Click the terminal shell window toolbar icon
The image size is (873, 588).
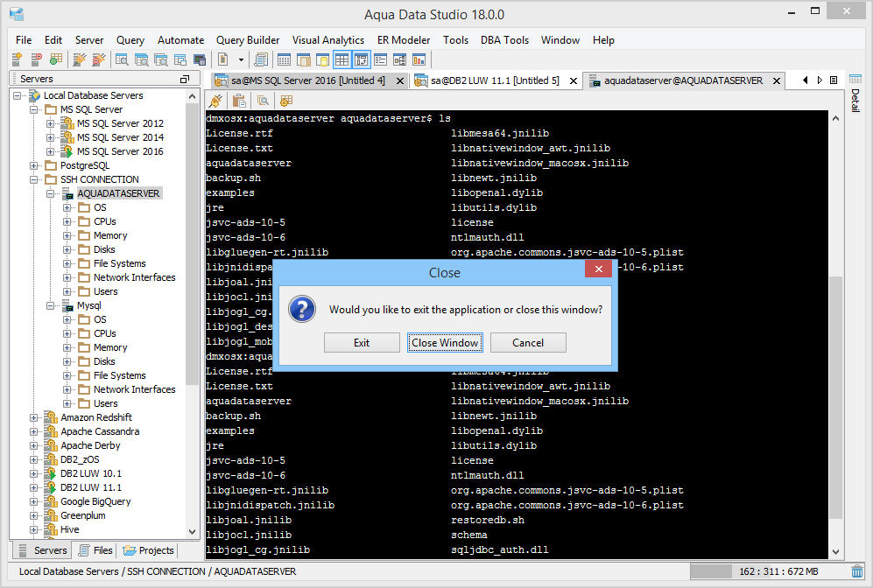tap(200, 59)
